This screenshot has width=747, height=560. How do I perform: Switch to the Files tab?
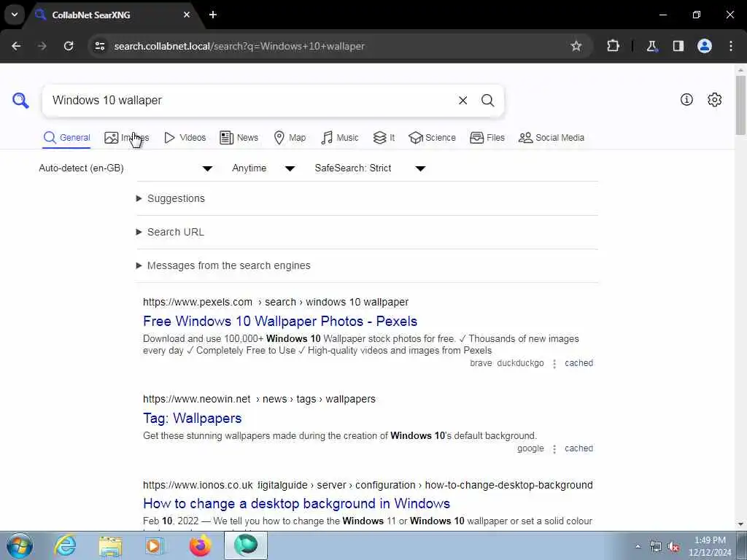coord(487,138)
